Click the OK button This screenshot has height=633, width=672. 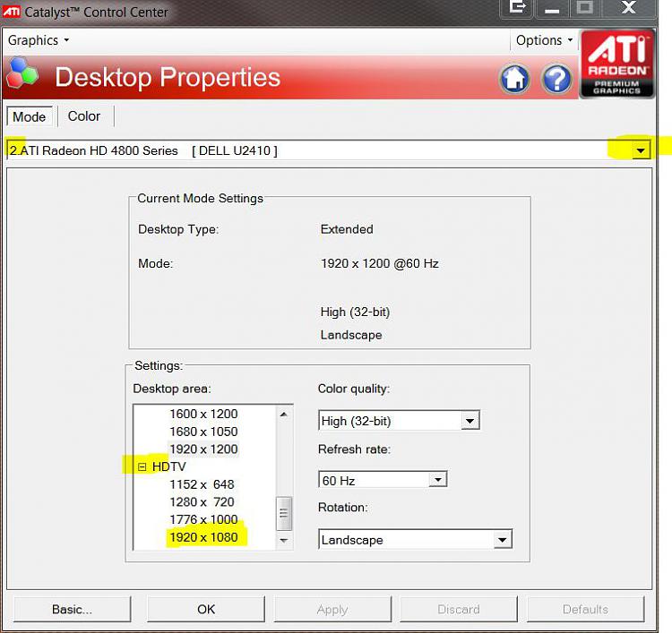point(206,609)
